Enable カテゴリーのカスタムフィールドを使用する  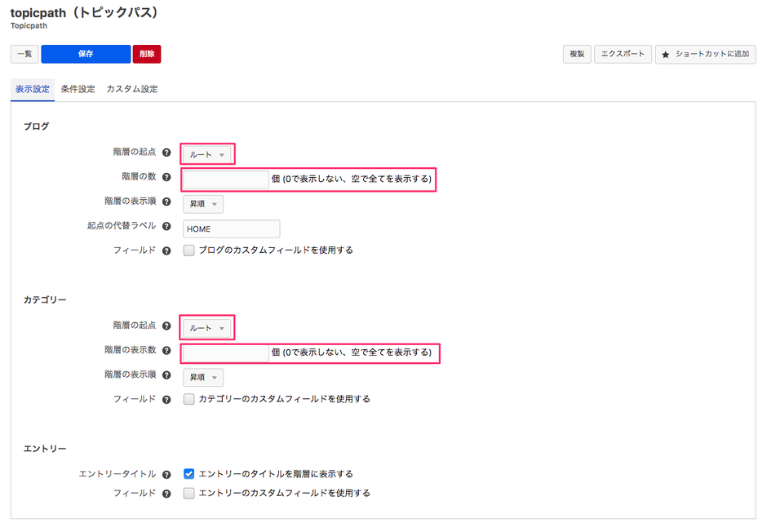click(x=188, y=399)
